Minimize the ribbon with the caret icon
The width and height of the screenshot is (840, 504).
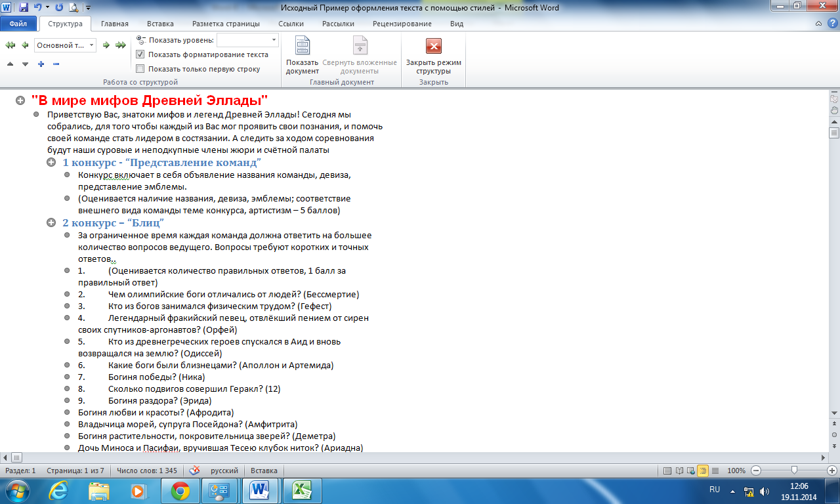pos(818,24)
